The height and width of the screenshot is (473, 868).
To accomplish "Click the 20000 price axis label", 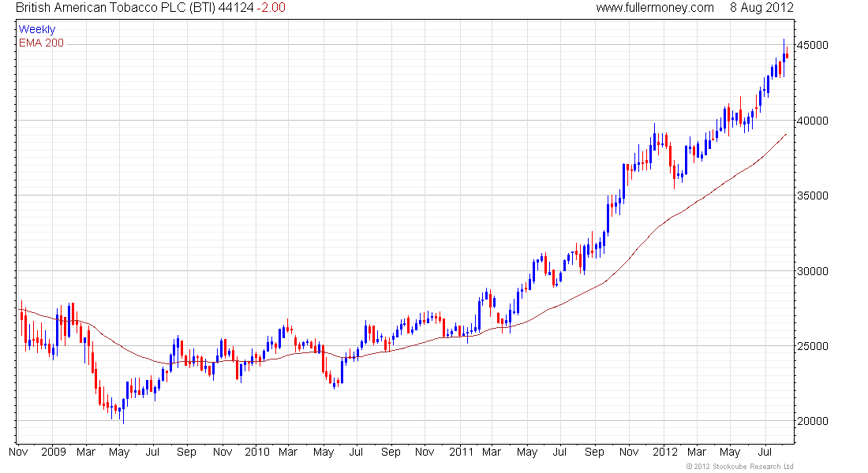I will 813,421.
